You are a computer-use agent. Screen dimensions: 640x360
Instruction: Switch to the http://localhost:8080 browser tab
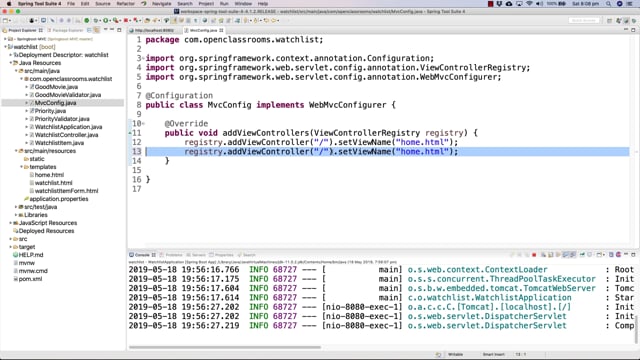[x=153, y=30]
